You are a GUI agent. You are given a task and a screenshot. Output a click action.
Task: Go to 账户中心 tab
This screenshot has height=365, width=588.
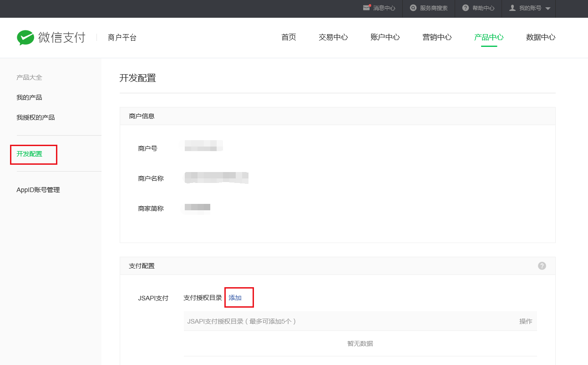(x=385, y=37)
